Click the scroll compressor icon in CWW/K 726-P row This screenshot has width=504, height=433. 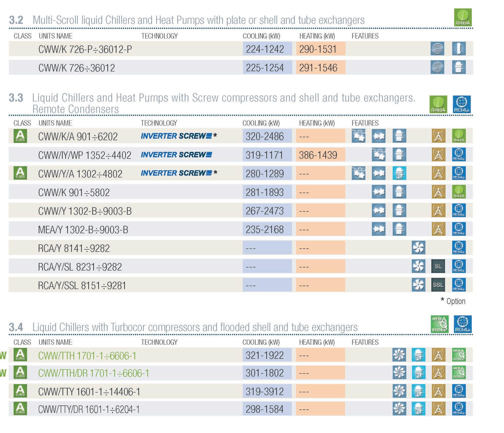coord(437,48)
